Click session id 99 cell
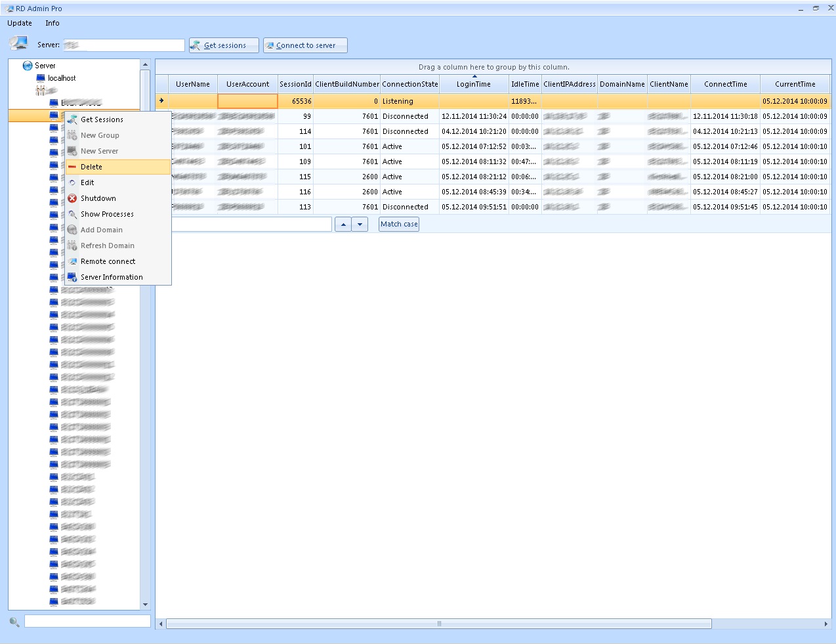 295,116
